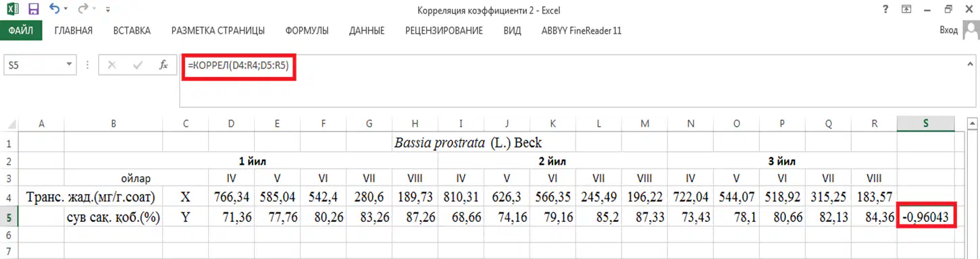Click the Вход sign-in link
Image resolution: width=980 pixels, height=259 pixels.
click(949, 30)
